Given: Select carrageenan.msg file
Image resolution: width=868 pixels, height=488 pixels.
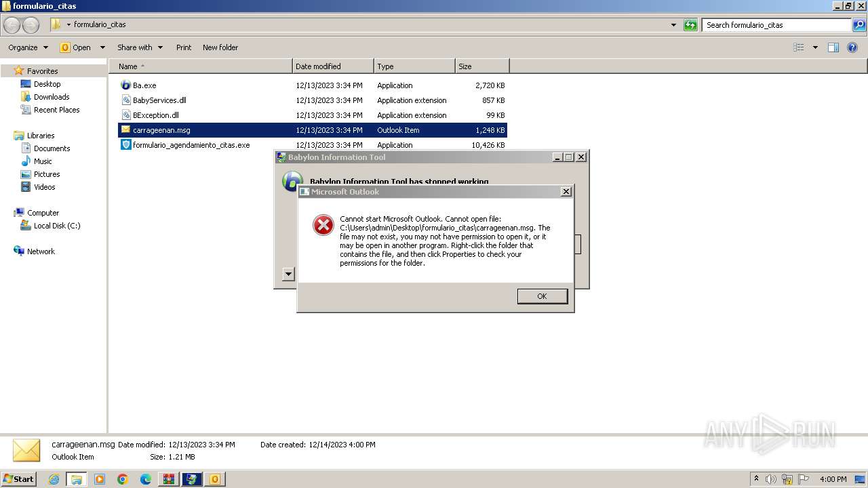Looking at the screenshot, I should [313, 130].
